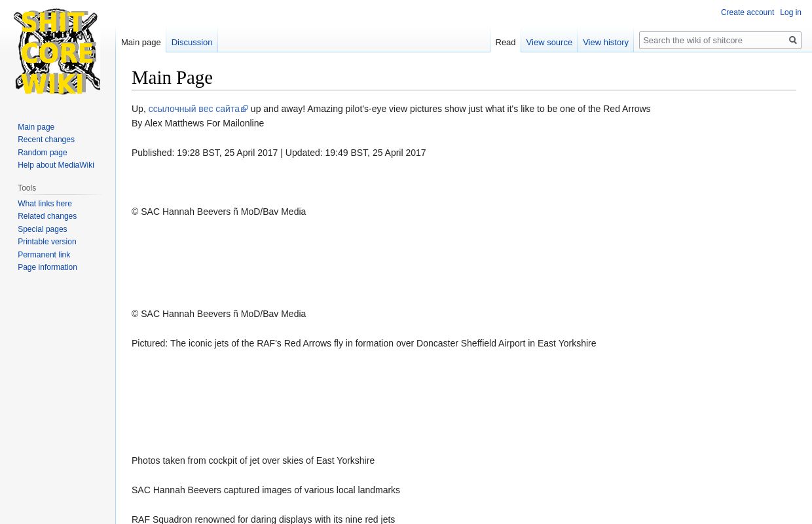Click Log in
The height and width of the screenshot is (524, 812).
pyautogui.click(x=790, y=12)
